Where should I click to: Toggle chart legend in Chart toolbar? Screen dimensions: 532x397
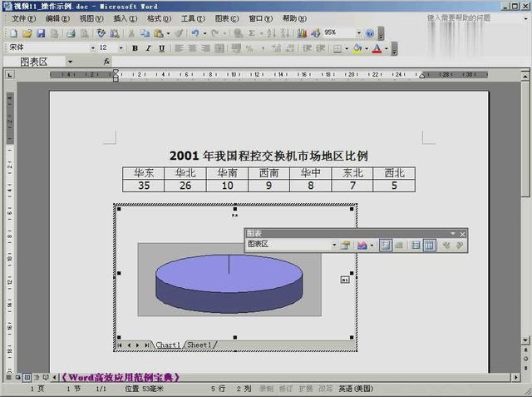point(386,246)
